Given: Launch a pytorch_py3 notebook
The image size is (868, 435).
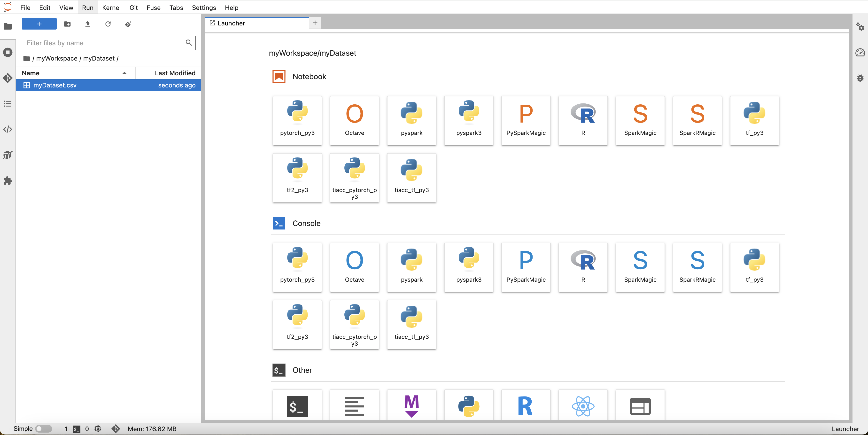Looking at the screenshot, I should tap(297, 120).
